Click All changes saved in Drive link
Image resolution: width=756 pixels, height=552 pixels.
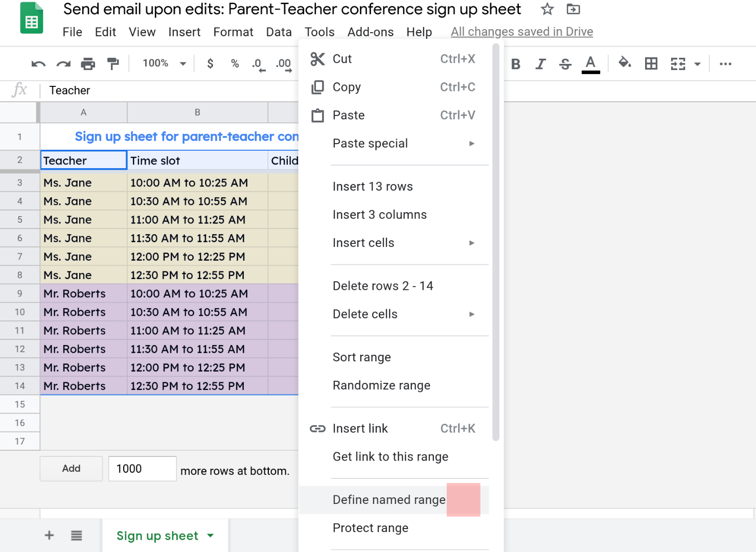pos(522,32)
